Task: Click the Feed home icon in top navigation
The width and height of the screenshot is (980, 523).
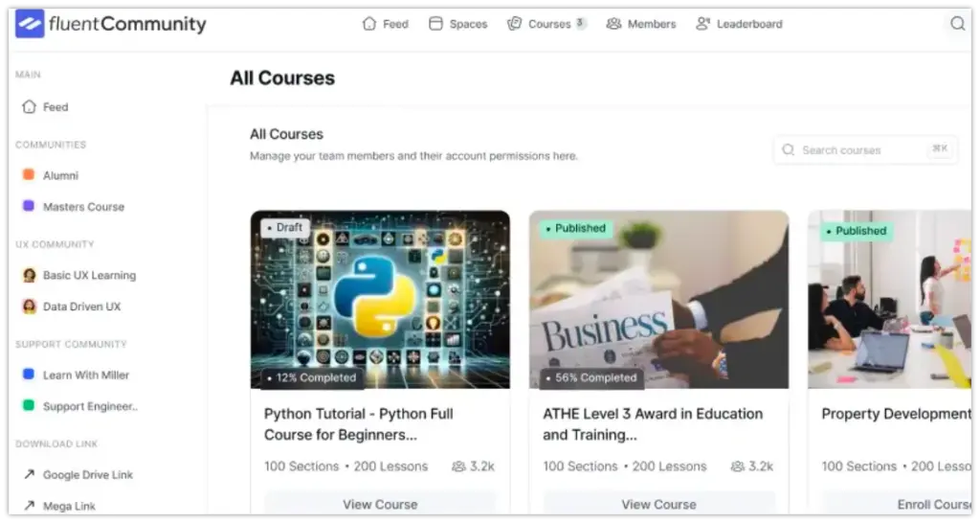Action: tap(369, 24)
